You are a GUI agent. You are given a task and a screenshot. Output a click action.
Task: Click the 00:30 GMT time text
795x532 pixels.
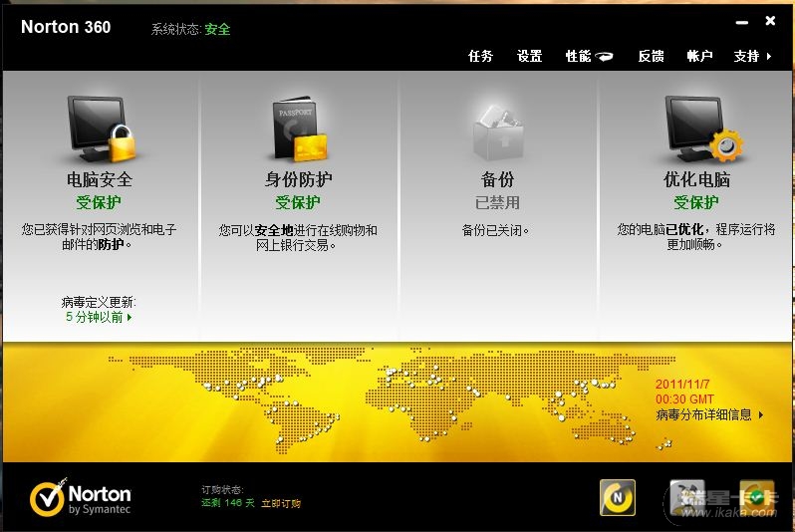pos(684,399)
